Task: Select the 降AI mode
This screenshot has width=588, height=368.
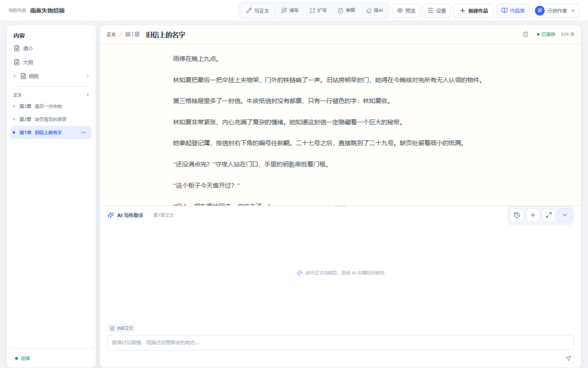Action: (x=374, y=11)
